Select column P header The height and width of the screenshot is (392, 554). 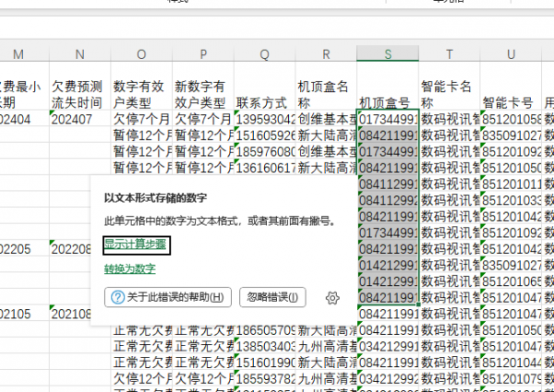pyautogui.click(x=203, y=53)
